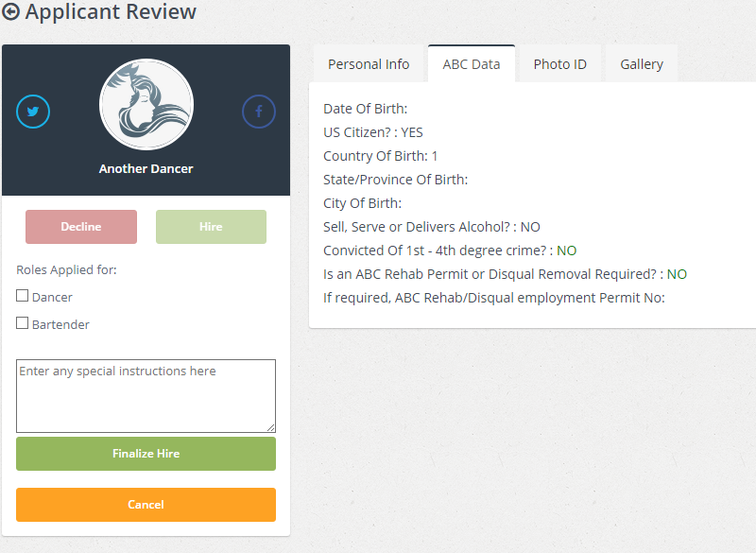The image size is (756, 553).
Task: Click the Applicant Review page heading
Action: coord(111,12)
